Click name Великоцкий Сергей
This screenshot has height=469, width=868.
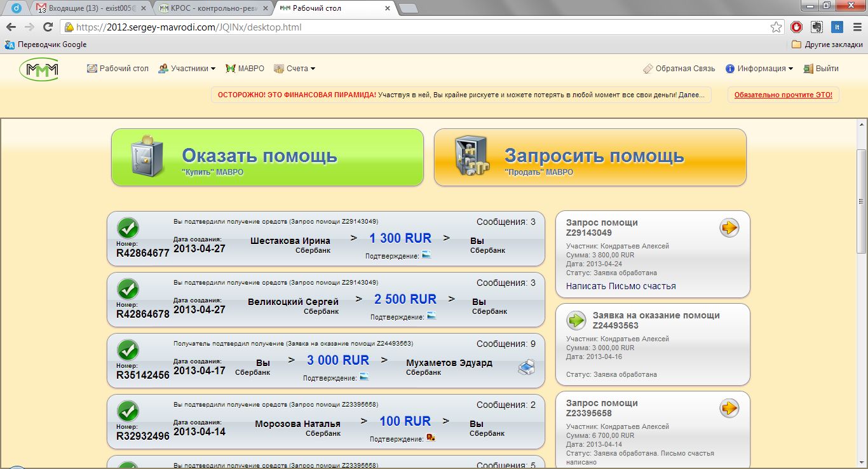293,302
